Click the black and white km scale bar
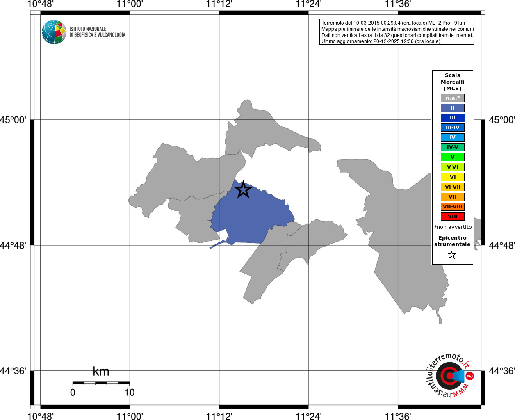Image resolution: width=515 pixels, height=420 pixels. pyautogui.click(x=101, y=383)
